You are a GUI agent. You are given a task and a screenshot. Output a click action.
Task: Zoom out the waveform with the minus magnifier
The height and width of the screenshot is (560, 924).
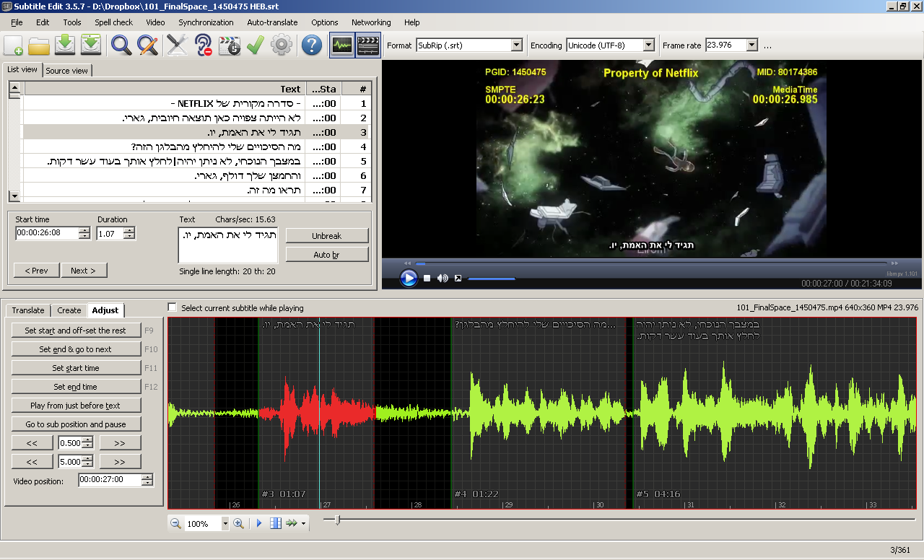[174, 523]
